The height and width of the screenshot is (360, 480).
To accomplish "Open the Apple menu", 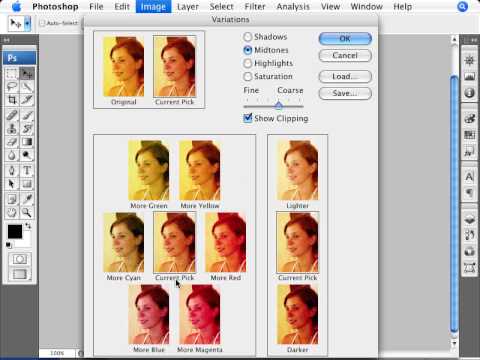I will click(x=16, y=6).
